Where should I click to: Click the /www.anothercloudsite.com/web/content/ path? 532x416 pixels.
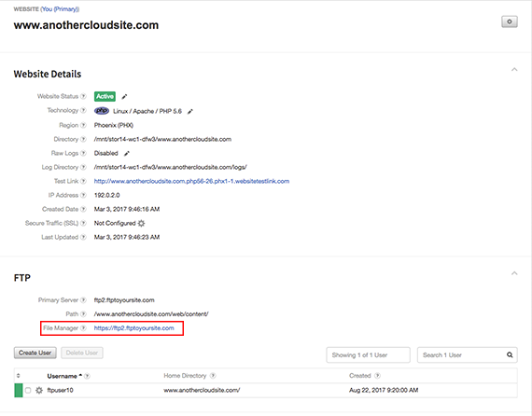(x=151, y=314)
